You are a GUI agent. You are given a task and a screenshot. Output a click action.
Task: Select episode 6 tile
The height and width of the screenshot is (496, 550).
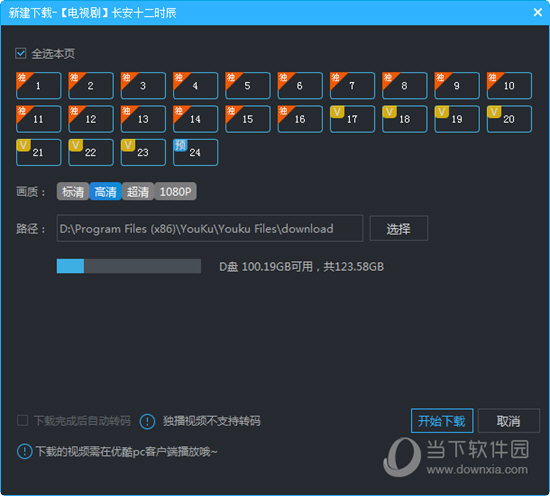point(300,86)
